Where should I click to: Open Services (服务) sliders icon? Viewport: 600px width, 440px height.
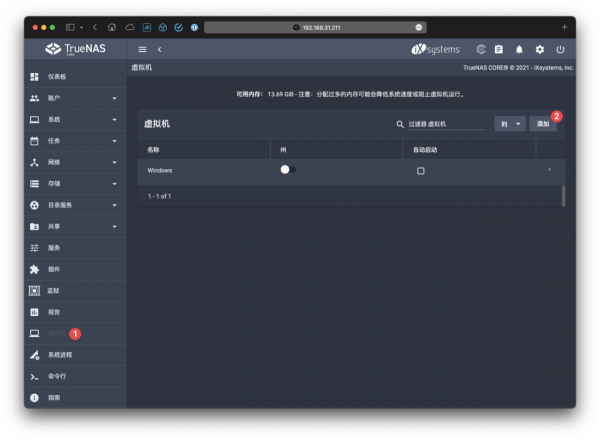34,248
